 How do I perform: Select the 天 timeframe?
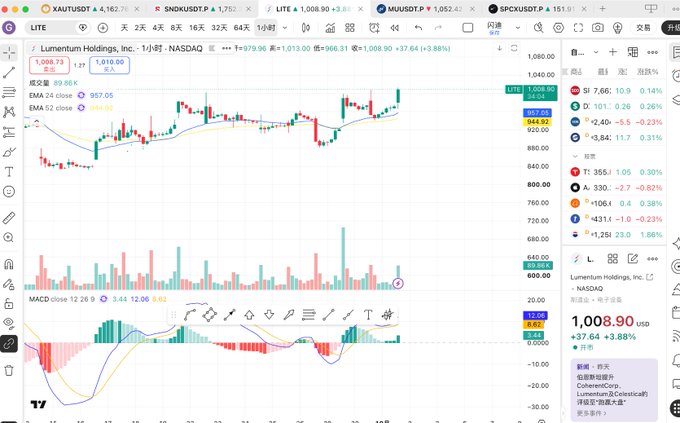(124, 28)
